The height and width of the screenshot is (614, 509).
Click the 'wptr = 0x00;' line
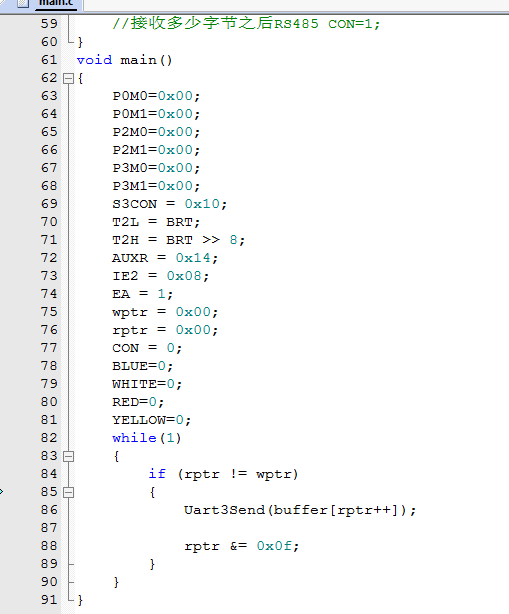165,312
